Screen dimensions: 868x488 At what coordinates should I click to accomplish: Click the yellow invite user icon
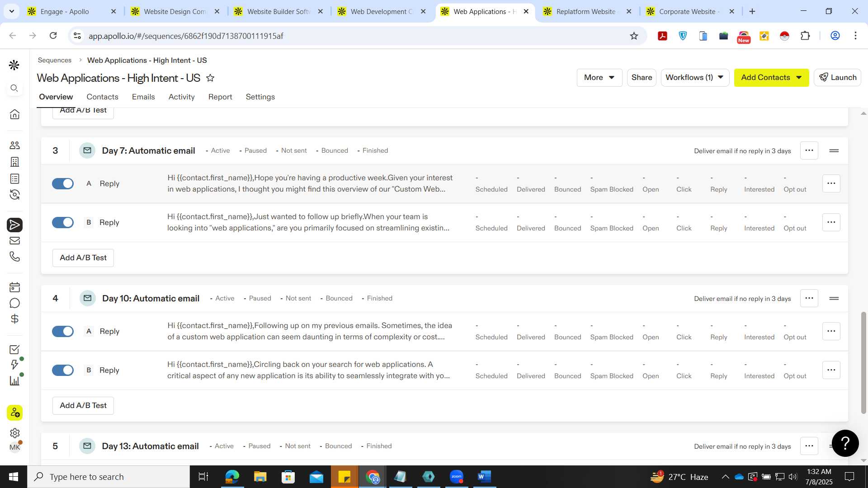pyautogui.click(x=14, y=413)
